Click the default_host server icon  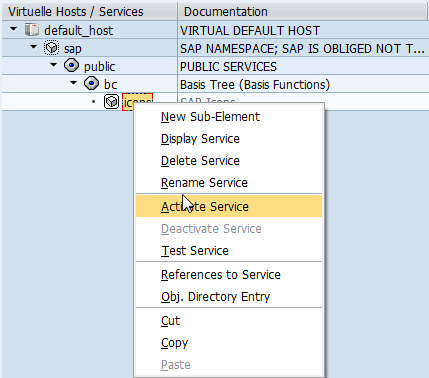click(32, 30)
